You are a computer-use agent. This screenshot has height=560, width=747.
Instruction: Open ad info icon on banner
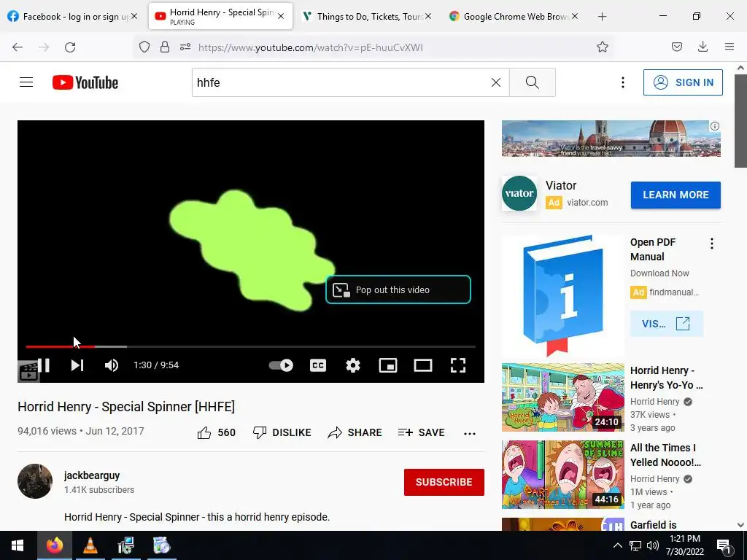[x=715, y=126]
